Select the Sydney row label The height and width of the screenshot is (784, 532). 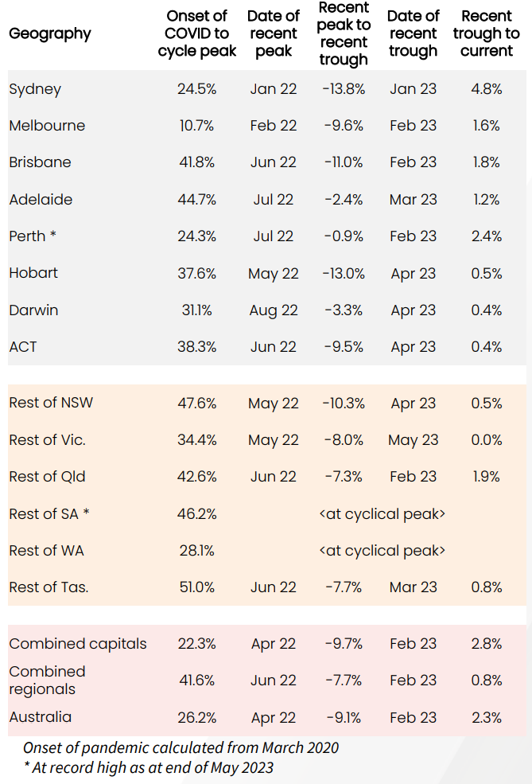[34, 89]
